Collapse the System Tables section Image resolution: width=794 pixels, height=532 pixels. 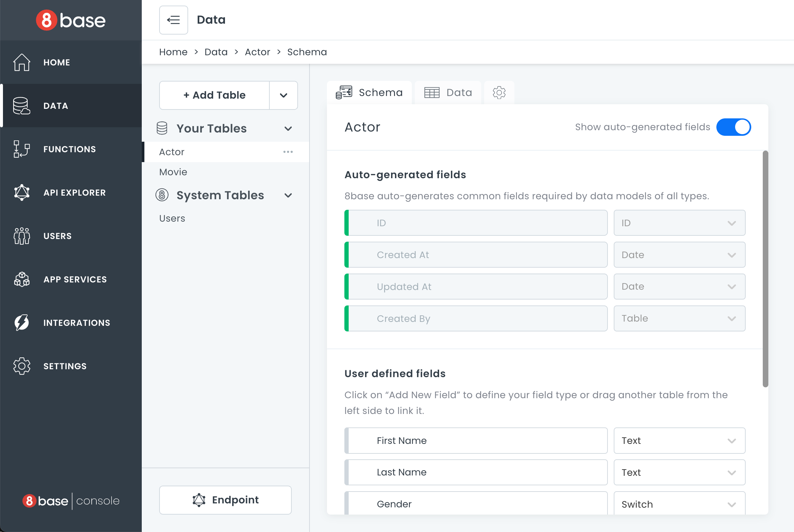(288, 195)
